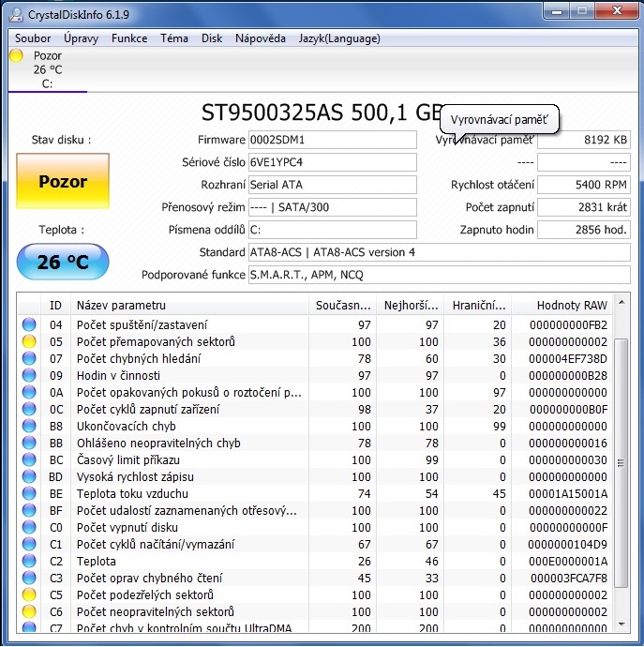Click blue status icon of row 07
Image resolution: width=644 pixels, height=647 pixels.
tap(29, 358)
